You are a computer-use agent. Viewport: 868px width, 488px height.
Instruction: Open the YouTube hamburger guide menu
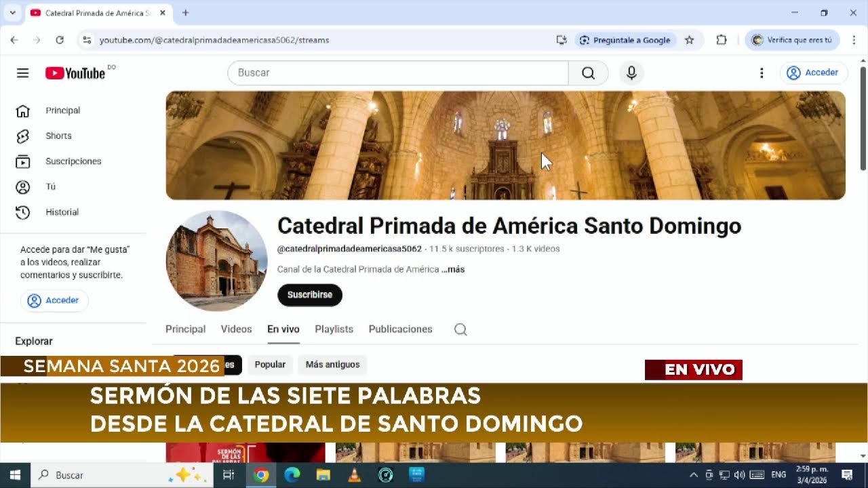point(23,73)
